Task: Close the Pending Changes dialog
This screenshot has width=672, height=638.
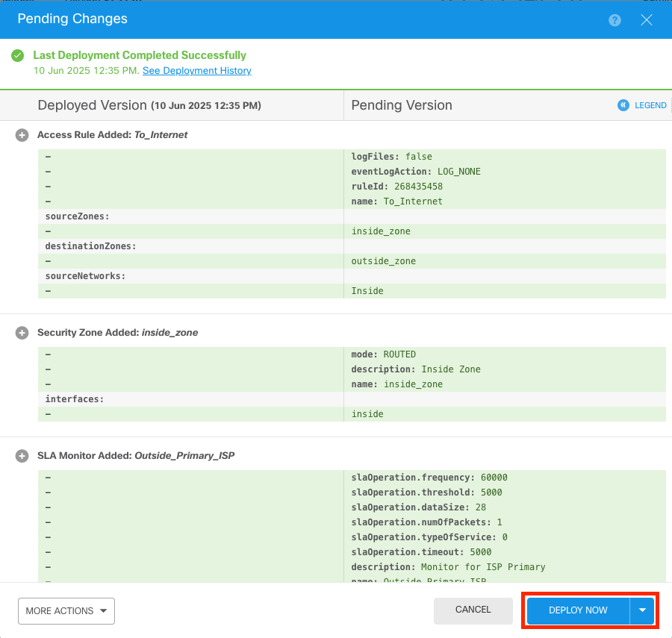Action: pos(647,19)
